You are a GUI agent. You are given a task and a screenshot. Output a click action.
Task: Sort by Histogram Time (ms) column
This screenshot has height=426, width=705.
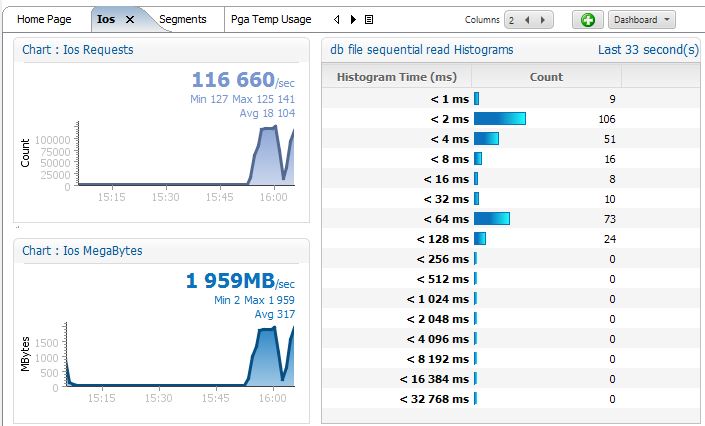(x=397, y=77)
